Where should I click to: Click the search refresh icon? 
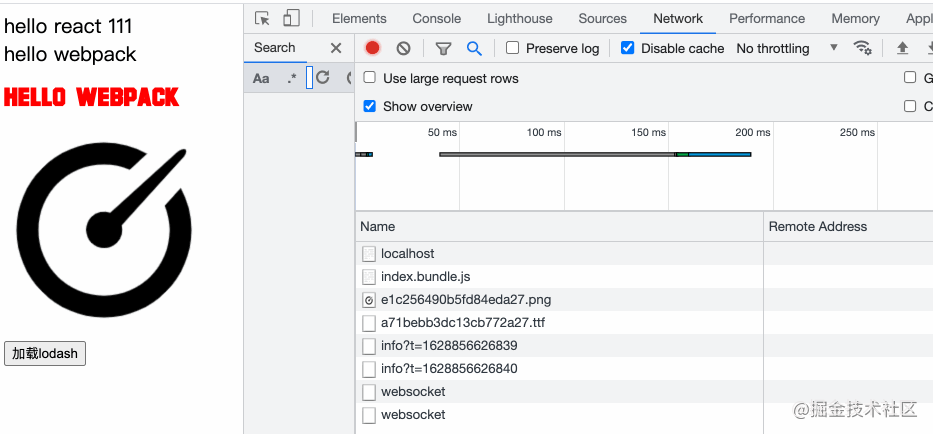coord(323,77)
